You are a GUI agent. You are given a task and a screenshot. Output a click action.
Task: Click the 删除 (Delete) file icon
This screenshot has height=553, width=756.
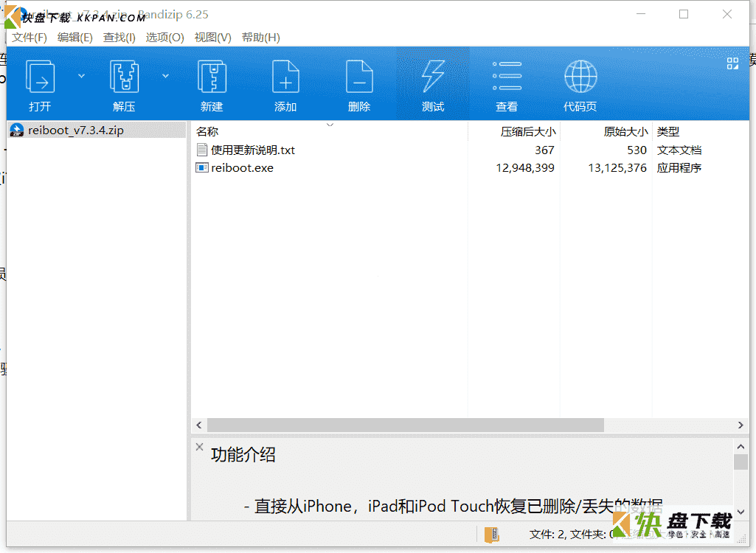pos(359,76)
